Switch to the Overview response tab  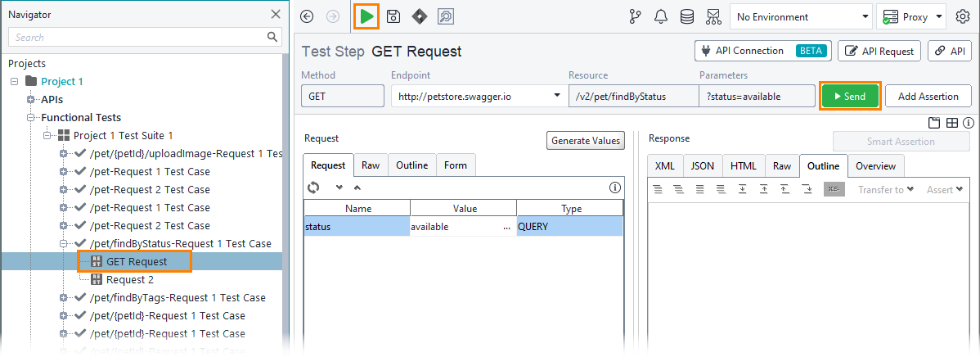click(x=875, y=165)
